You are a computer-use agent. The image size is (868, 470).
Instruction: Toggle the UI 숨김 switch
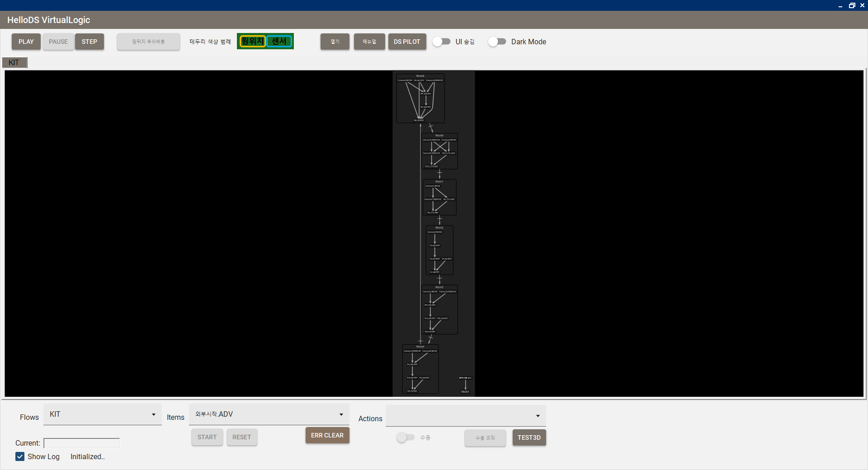tap(442, 42)
